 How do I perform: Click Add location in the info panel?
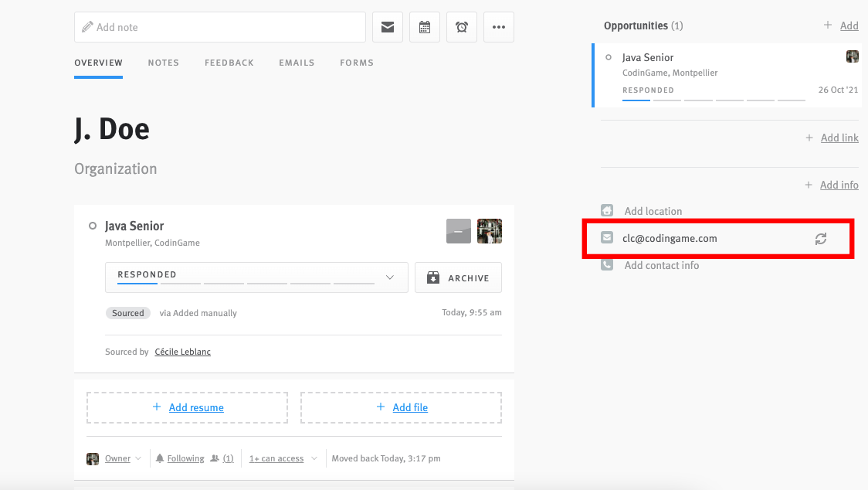point(653,211)
